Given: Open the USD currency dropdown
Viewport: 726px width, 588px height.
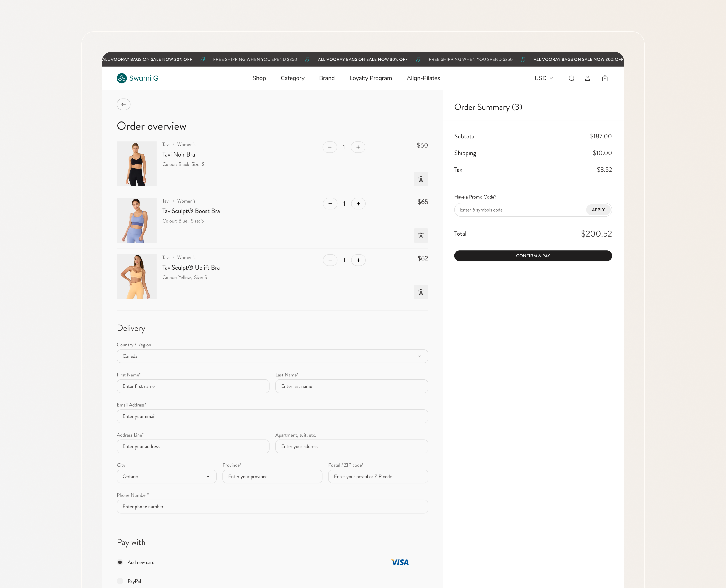Looking at the screenshot, I should pos(543,78).
